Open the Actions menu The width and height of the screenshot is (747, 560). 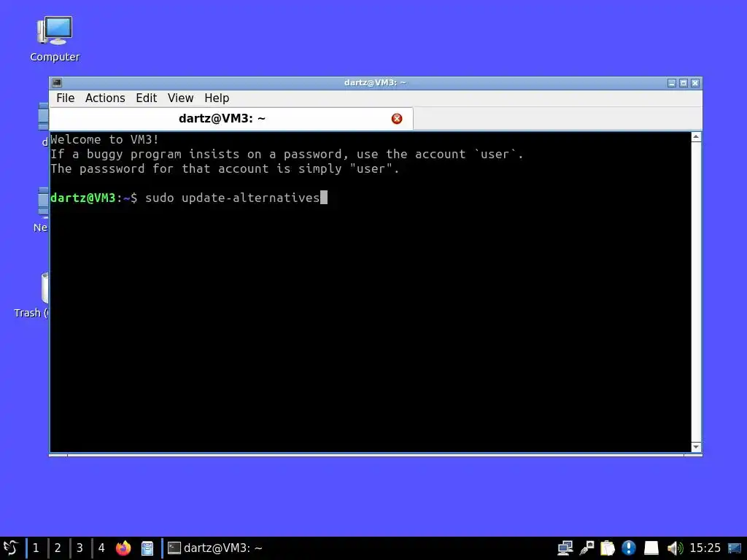tap(105, 98)
